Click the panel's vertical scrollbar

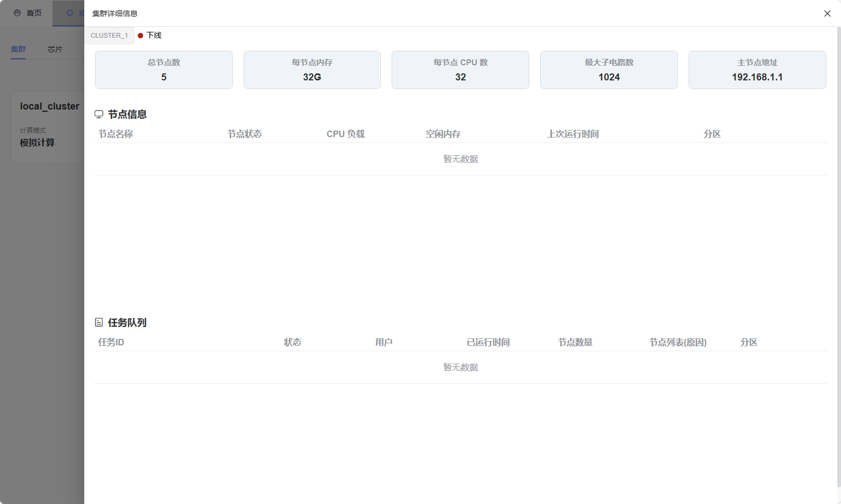point(838,259)
